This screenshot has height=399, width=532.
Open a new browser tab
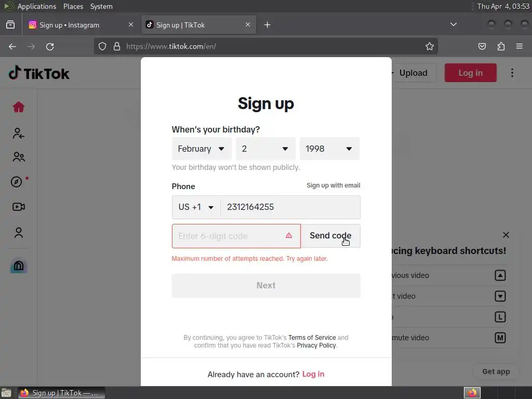pyautogui.click(x=268, y=25)
